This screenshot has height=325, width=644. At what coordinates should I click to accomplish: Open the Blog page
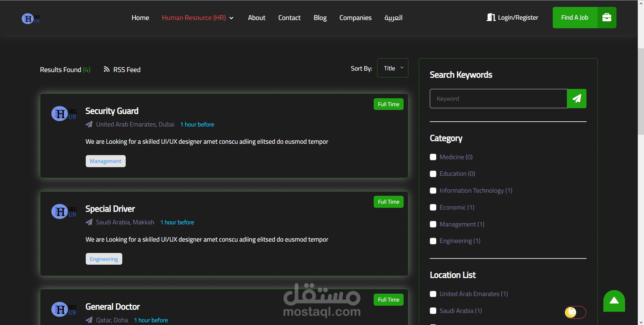click(x=320, y=18)
